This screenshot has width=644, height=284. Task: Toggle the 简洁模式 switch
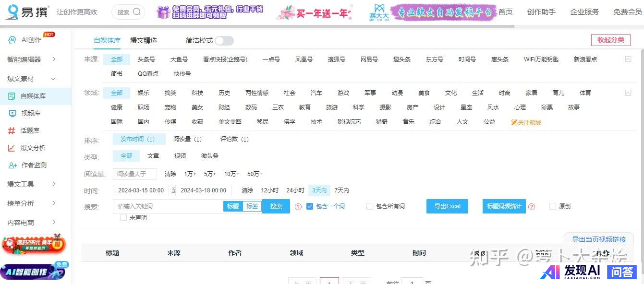(224, 41)
